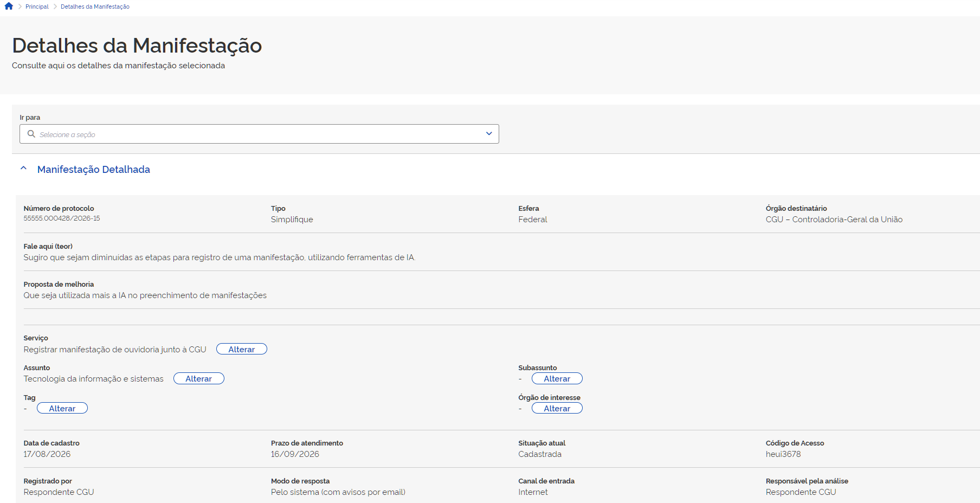Click CGU – Controladoria-Geral da União text

coord(834,220)
